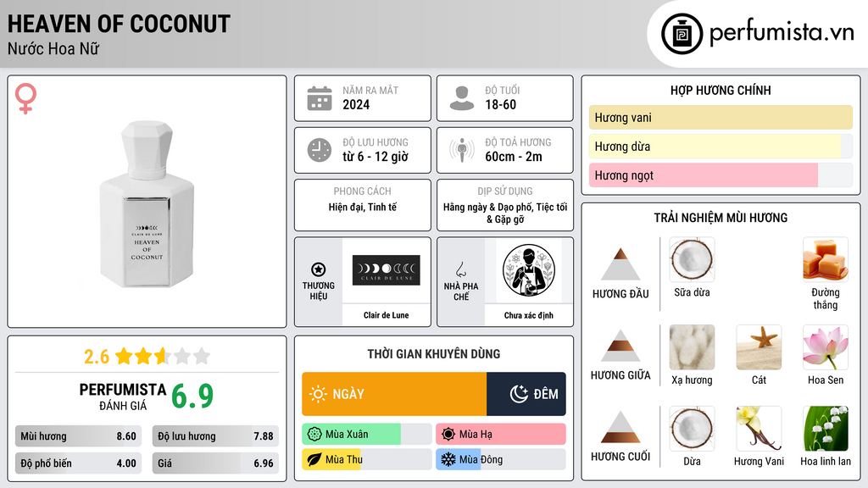Click the Hoa linh lan note image

coord(826,429)
